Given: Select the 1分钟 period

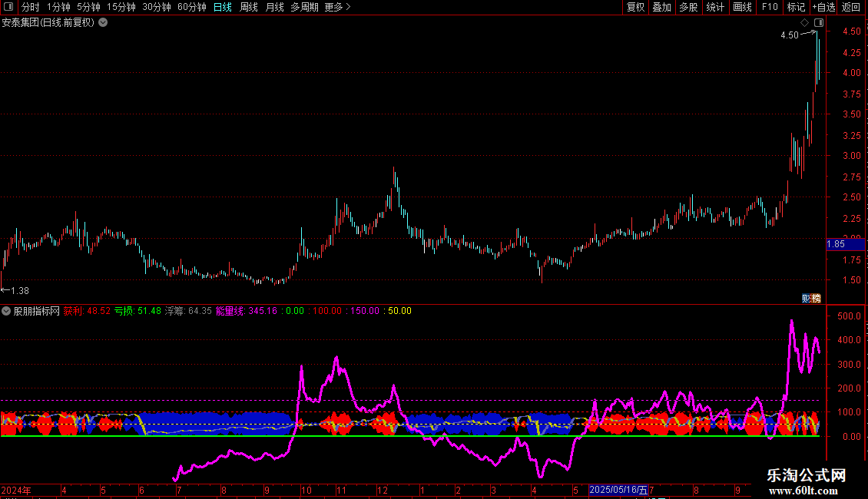Looking at the screenshot, I should (x=58, y=7).
